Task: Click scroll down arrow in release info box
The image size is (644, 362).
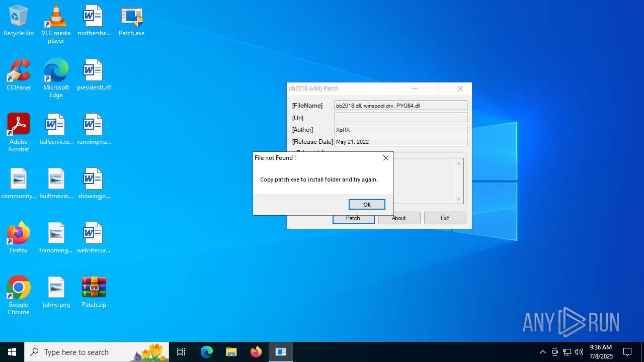Action: (458, 199)
